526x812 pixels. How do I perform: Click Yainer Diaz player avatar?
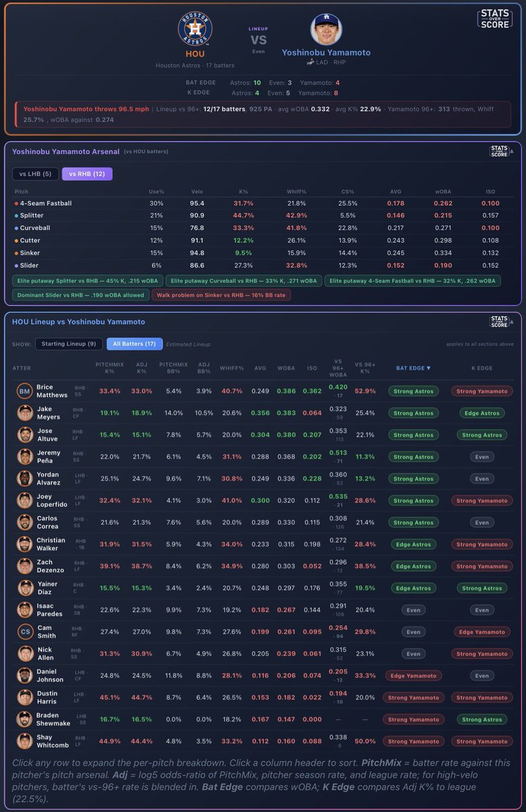[25, 588]
